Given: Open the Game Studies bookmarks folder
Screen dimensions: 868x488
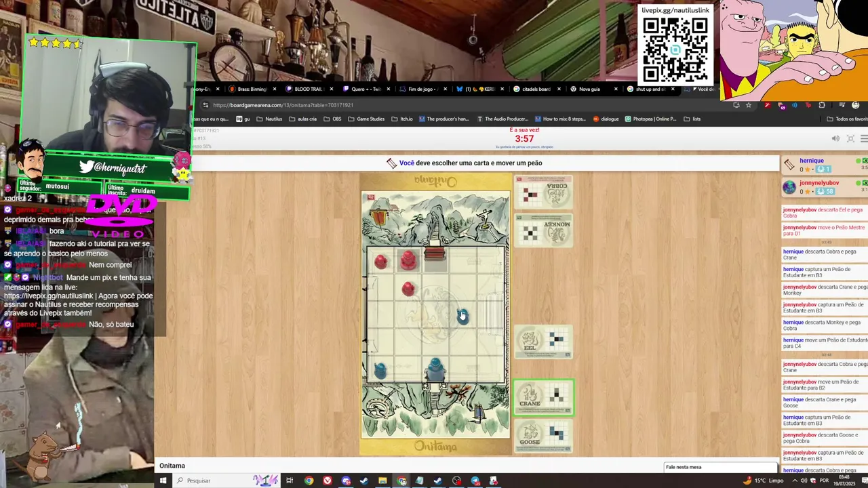Looking at the screenshot, I should point(366,119).
